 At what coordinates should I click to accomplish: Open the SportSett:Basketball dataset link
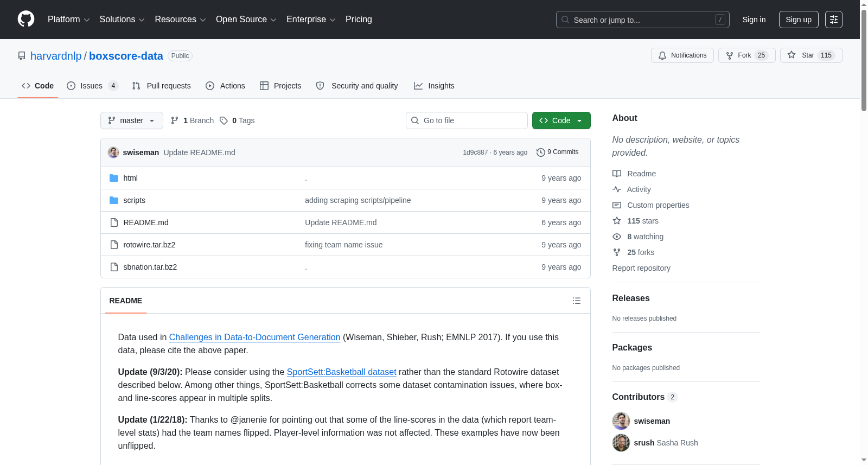click(341, 372)
